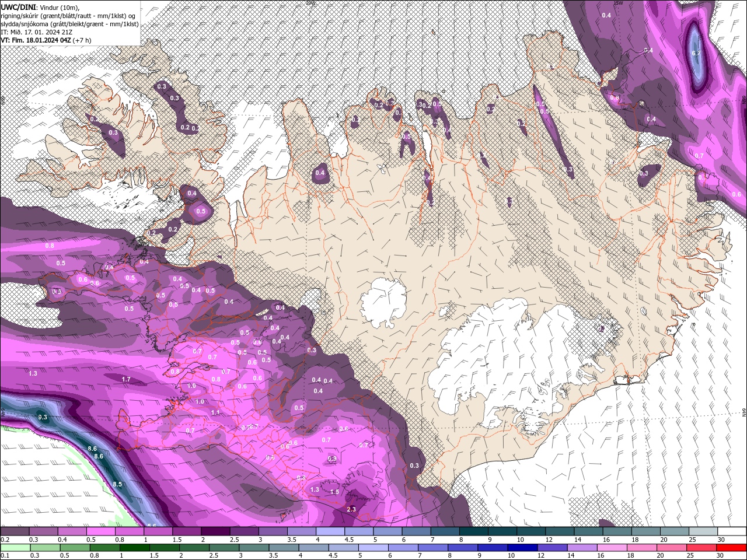Click the 2.3 precipitation value on the map

(351, 509)
